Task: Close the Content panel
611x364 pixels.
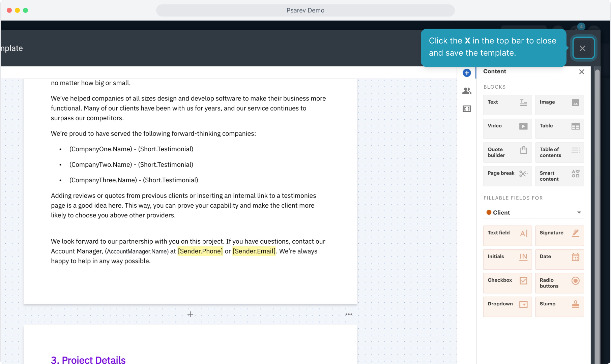Action: (581, 72)
